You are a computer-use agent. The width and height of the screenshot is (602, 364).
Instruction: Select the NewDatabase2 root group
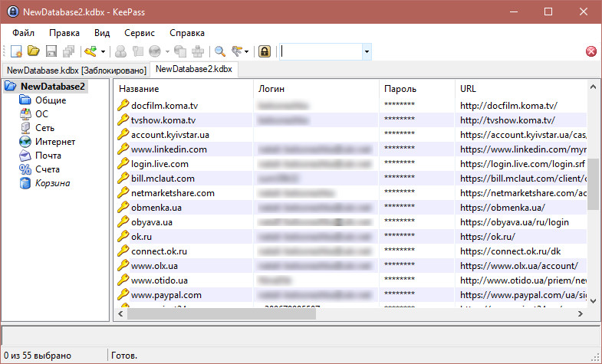tap(53, 87)
